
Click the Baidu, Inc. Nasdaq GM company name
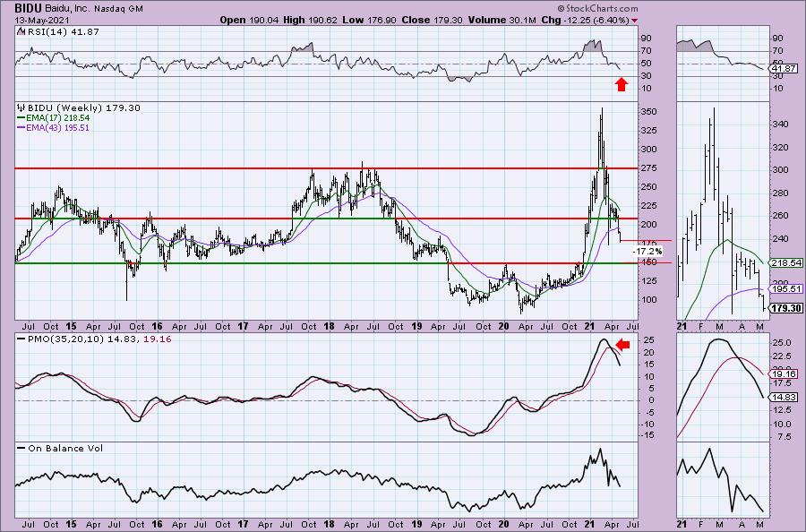coord(94,9)
